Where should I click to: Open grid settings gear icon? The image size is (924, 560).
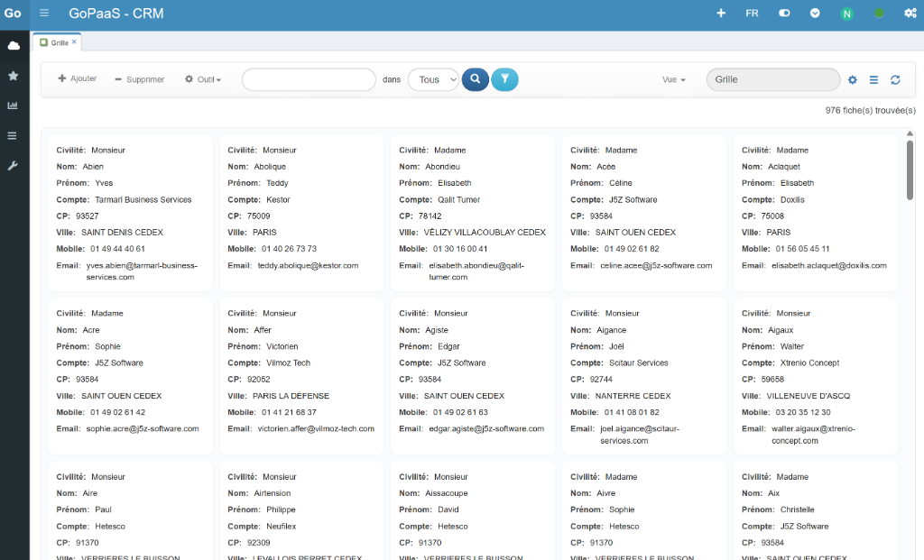[853, 80]
